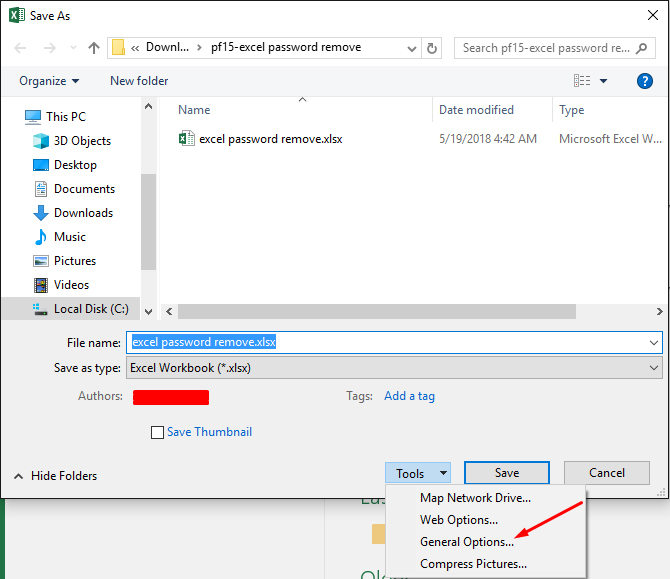Open the Organize dropdown menu
Image resolution: width=670 pixels, height=579 pixels.
pyautogui.click(x=49, y=81)
